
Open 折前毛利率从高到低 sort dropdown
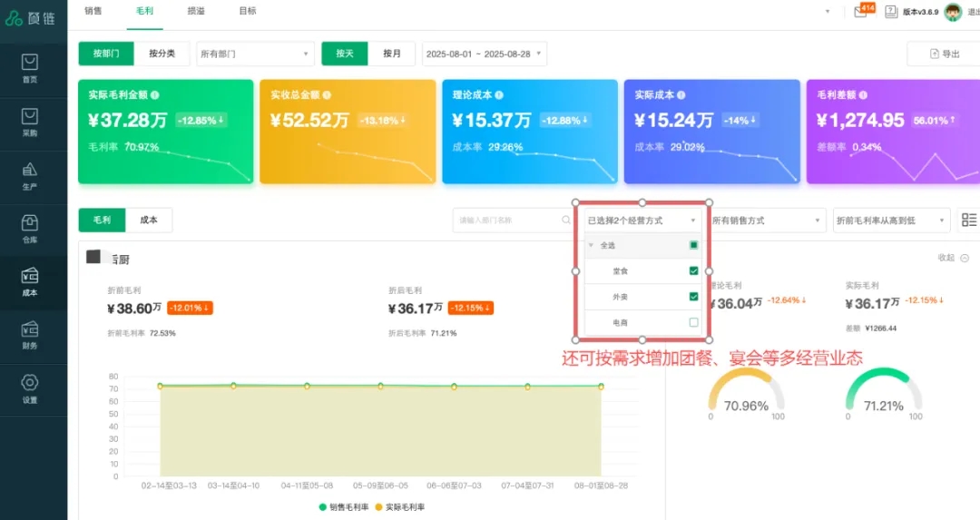(x=890, y=220)
